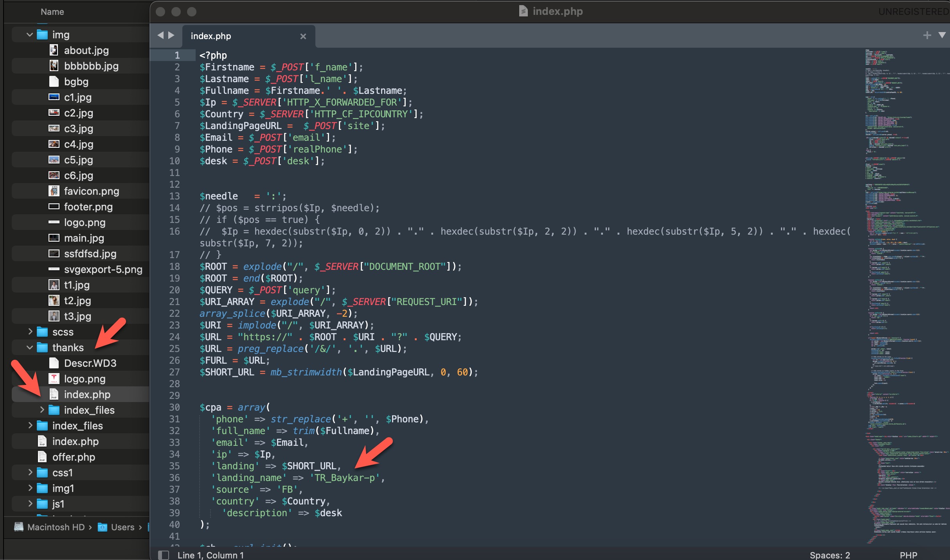Click the new tab plus icon

point(927,36)
